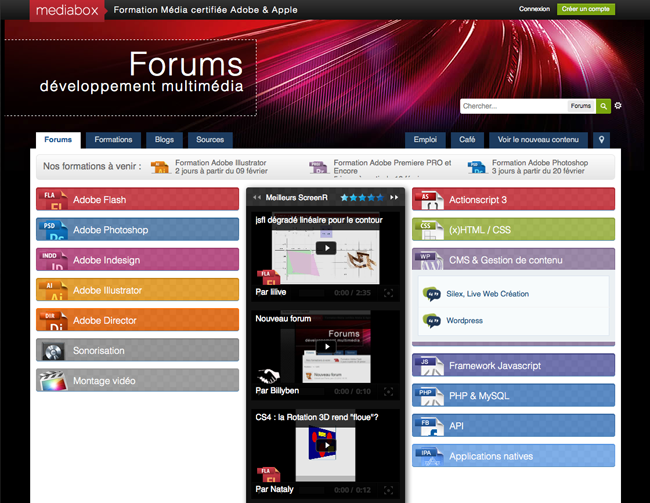This screenshot has height=503, width=650.
Task: Seek progress bar of Par Nataly video
Action: (311, 490)
